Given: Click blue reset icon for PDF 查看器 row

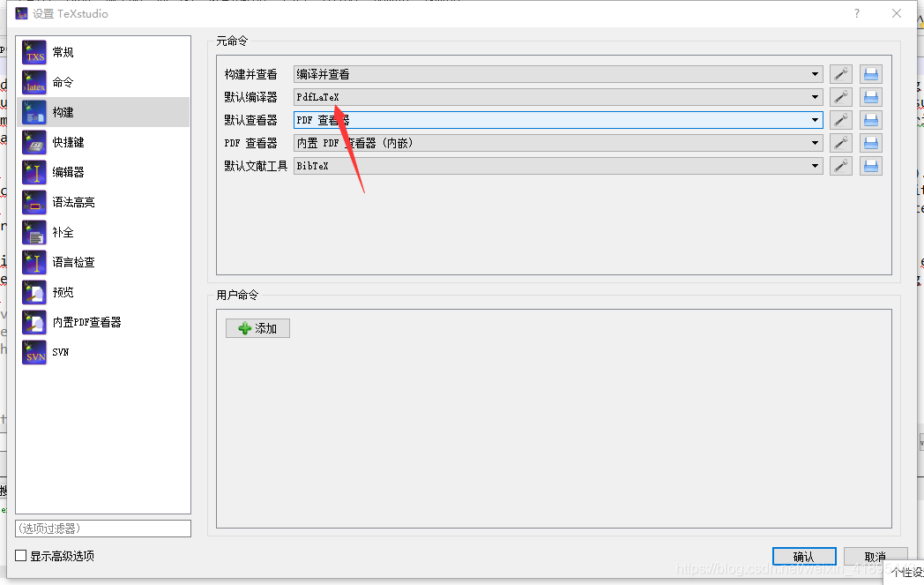Looking at the screenshot, I should point(871,143).
